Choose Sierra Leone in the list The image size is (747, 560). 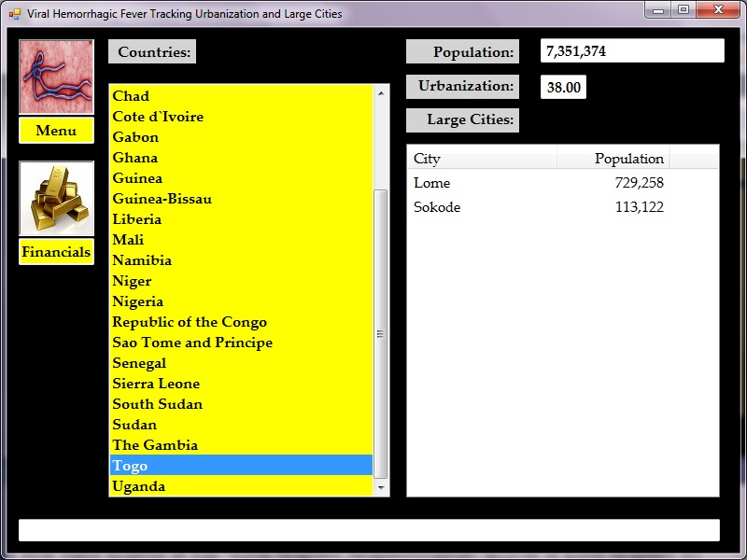pyautogui.click(x=156, y=384)
